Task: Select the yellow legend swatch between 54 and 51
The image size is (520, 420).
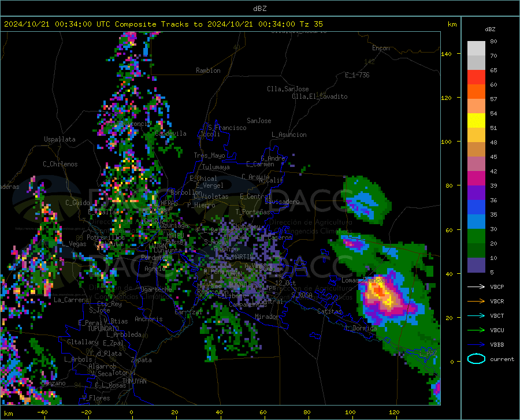Action: (476, 121)
